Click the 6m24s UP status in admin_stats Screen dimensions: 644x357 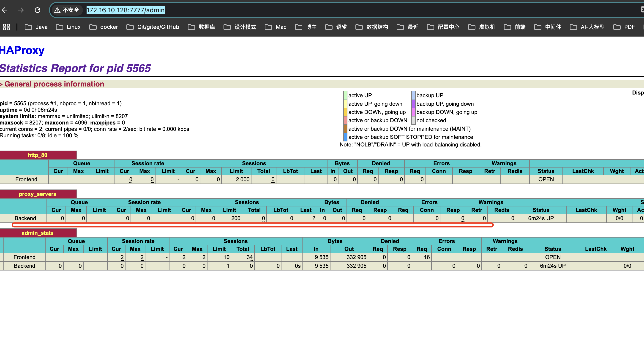553,266
